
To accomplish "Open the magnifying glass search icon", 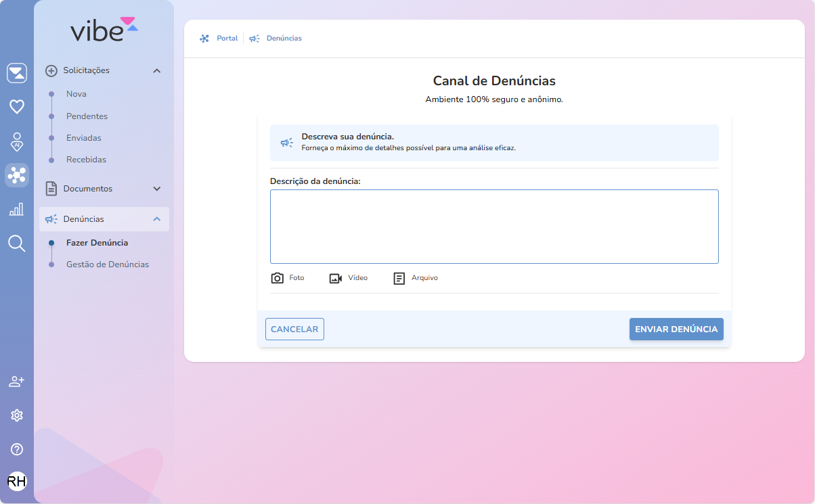I will click(17, 244).
